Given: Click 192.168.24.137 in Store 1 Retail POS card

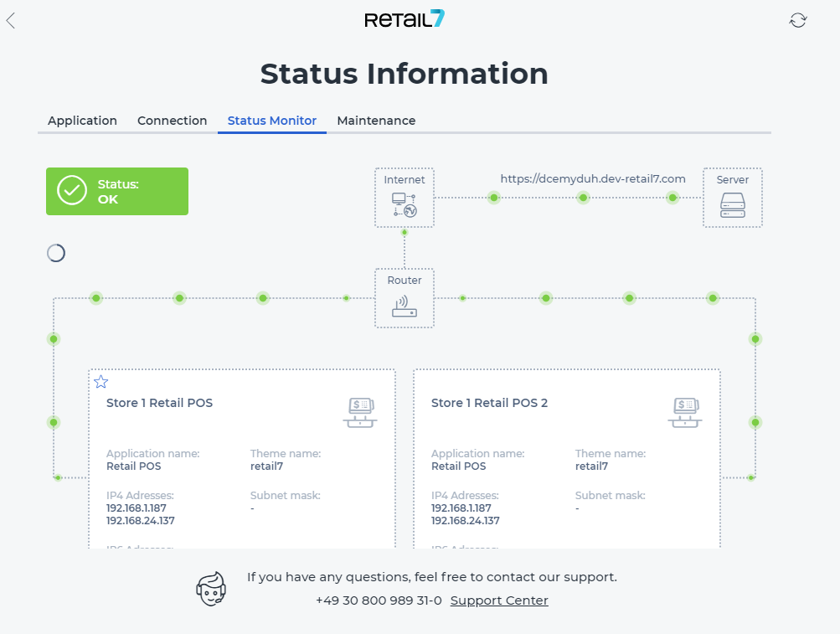Looking at the screenshot, I should pos(141,521).
